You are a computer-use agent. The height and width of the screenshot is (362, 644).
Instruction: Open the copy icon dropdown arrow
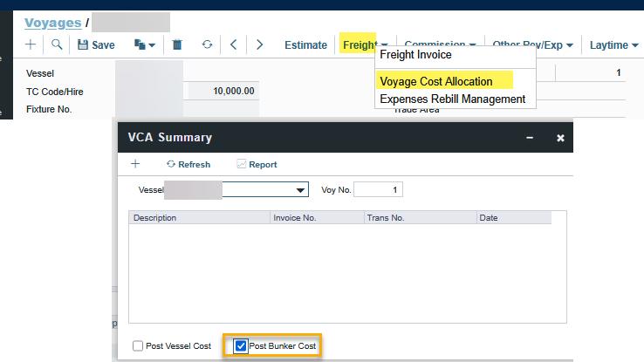151,44
